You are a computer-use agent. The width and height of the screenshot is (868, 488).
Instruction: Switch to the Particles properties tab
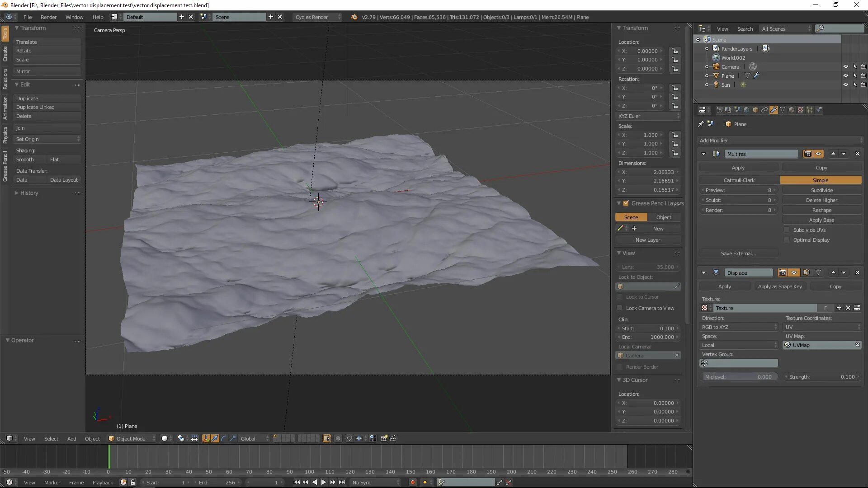[x=810, y=110]
